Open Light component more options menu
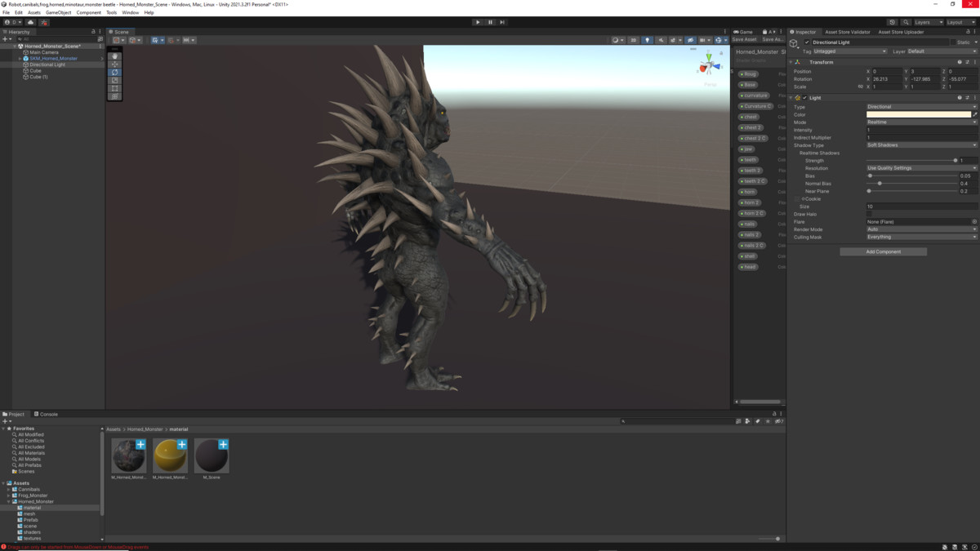 [x=974, y=98]
